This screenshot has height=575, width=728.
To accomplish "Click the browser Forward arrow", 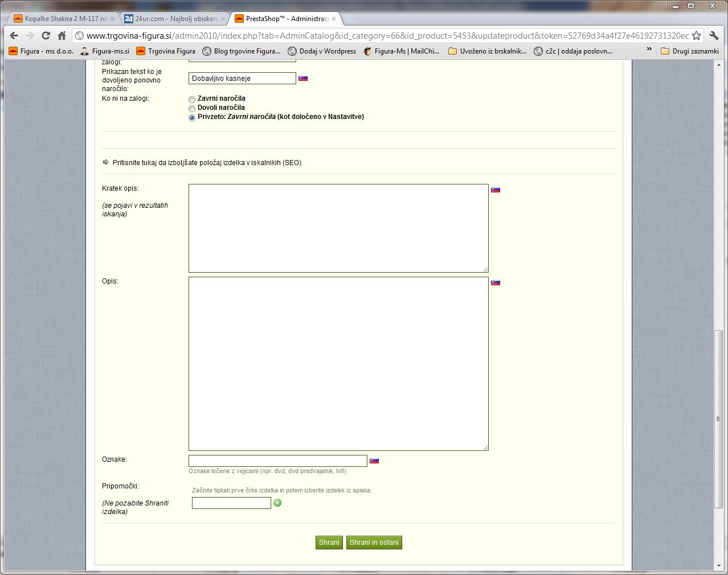I will point(30,35).
